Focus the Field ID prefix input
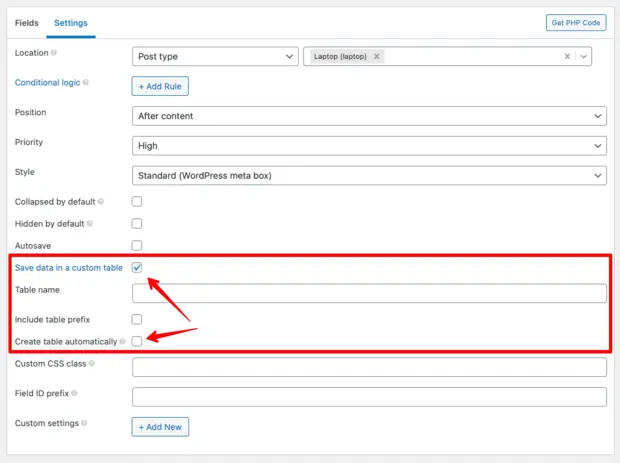 [369, 397]
